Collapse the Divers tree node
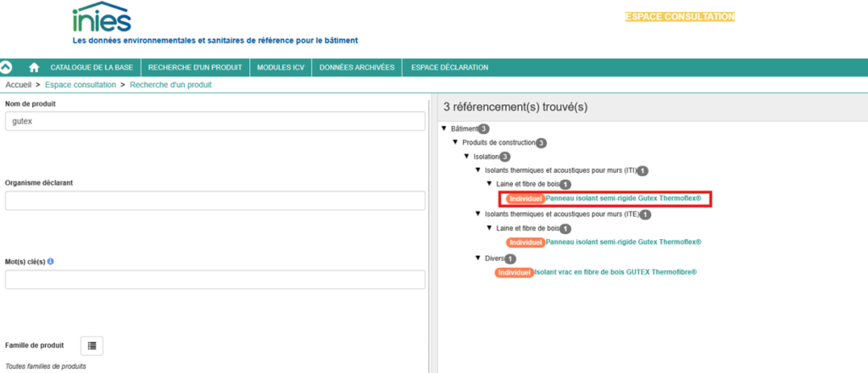This screenshot has width=868, height=373. tap(477, 258)
